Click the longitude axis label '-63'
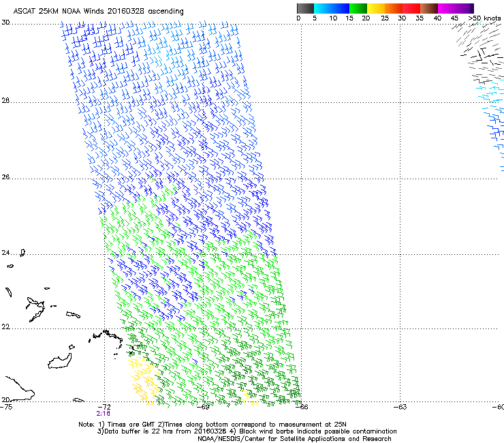This screenshot has width=504, height=443. coord(400,407)
